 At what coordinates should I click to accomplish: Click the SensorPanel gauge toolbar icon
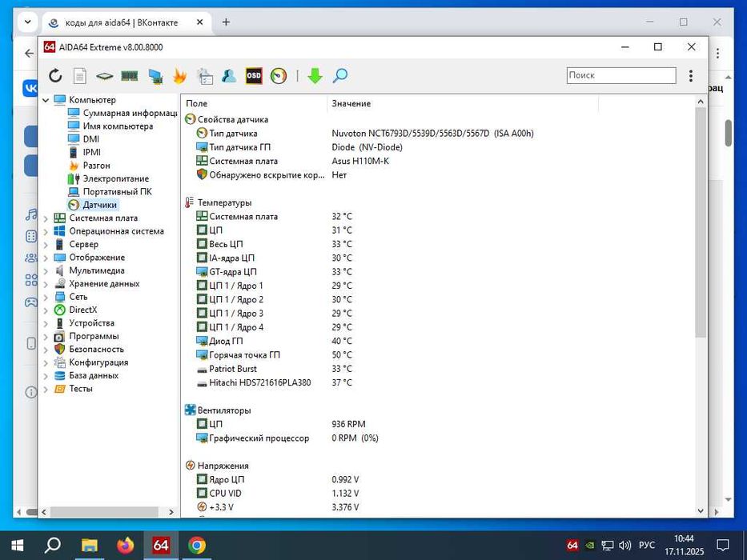pos(279,76)
